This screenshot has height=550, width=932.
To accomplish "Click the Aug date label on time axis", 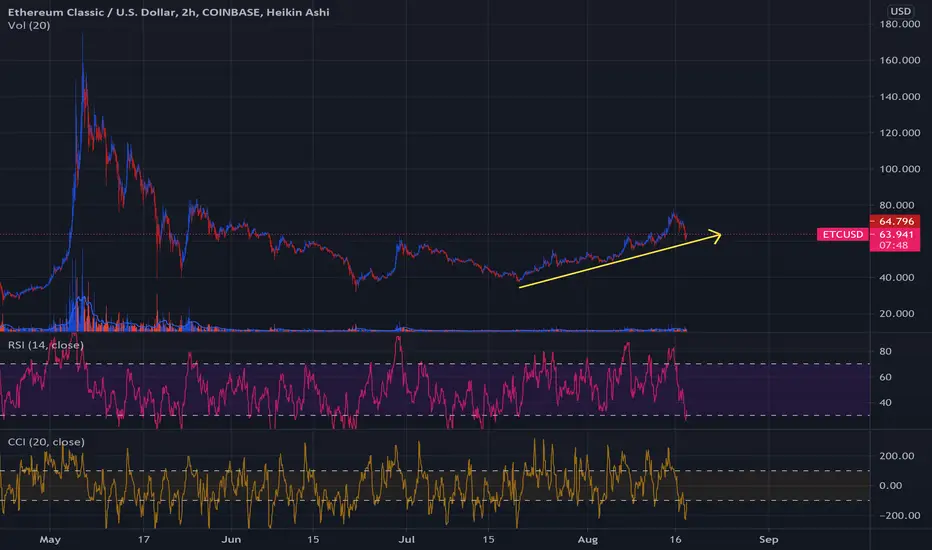I will 587,540.
